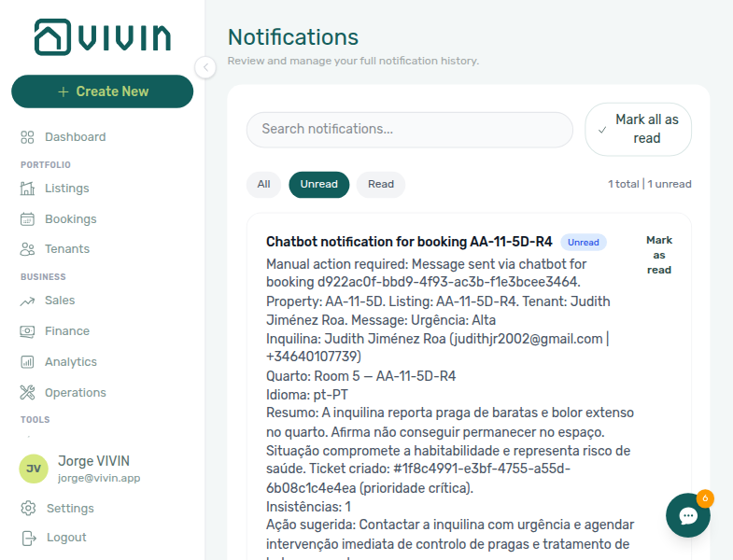This screenshot has width=733, height=560.
Task: Open Settings
Action: coord(70,508)
